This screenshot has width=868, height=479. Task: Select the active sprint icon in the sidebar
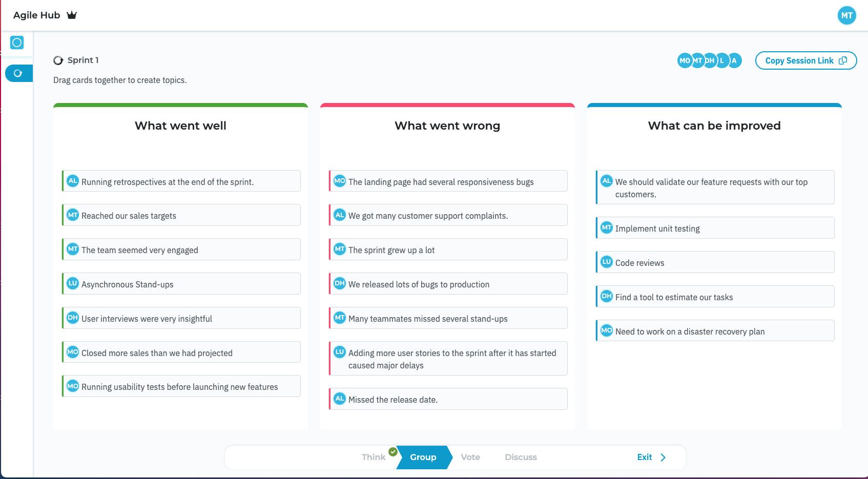pyautogui.click(x=18, y=73)
